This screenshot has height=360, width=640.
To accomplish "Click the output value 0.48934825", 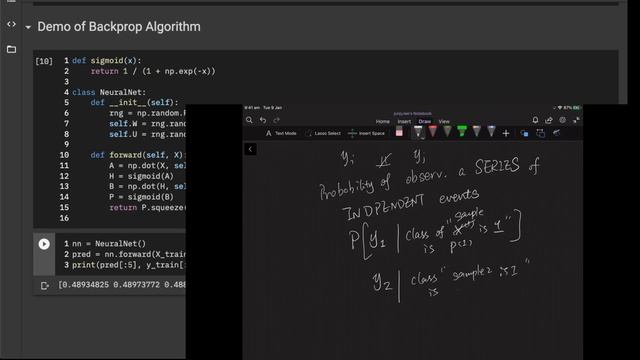I will (x=85, y=285).
